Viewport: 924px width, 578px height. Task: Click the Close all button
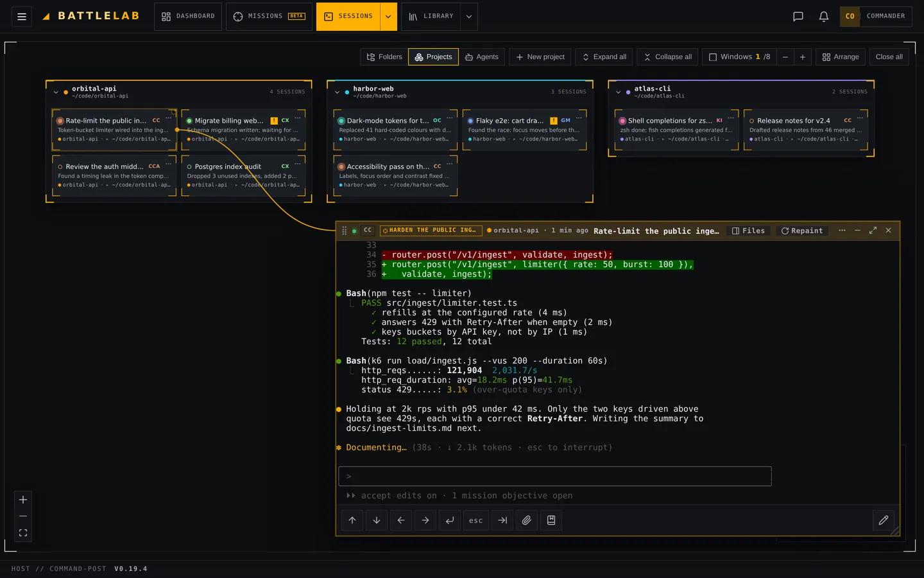pos(889,57)
